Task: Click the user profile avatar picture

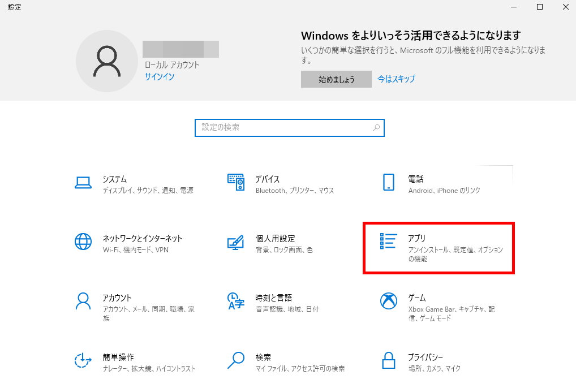Action: click(x=107, y=61)
